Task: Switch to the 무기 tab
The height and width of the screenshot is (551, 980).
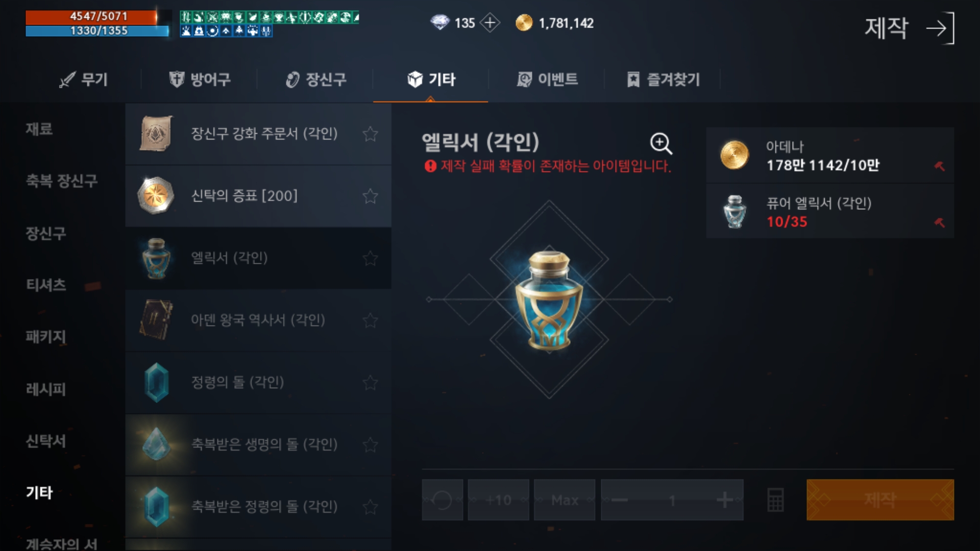Action: [83, 80]
